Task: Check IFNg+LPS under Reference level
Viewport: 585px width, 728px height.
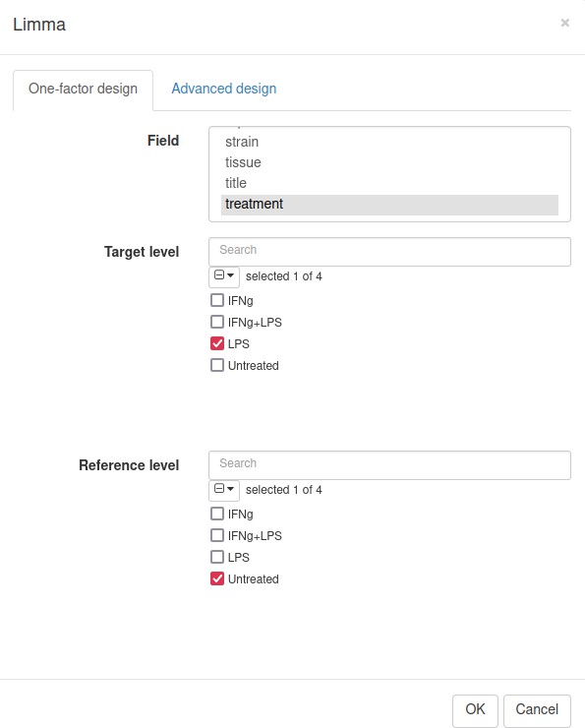Action: tap(217, 535)
